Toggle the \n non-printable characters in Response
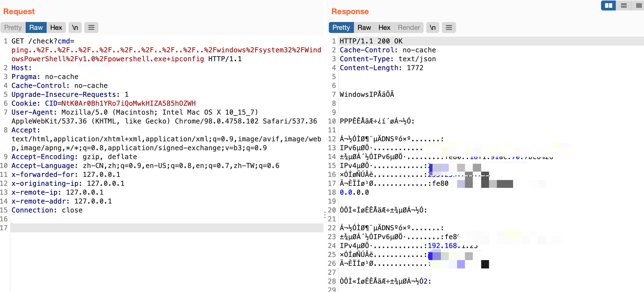The width and height of the screenshot is (644, 292). [432, 27]
